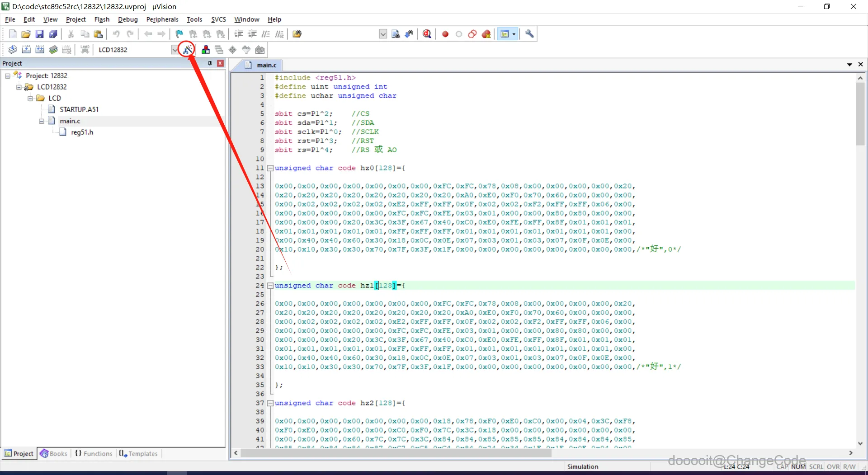Switch to the Functions tab
The image size is (868, 475).
coord(94,453)
